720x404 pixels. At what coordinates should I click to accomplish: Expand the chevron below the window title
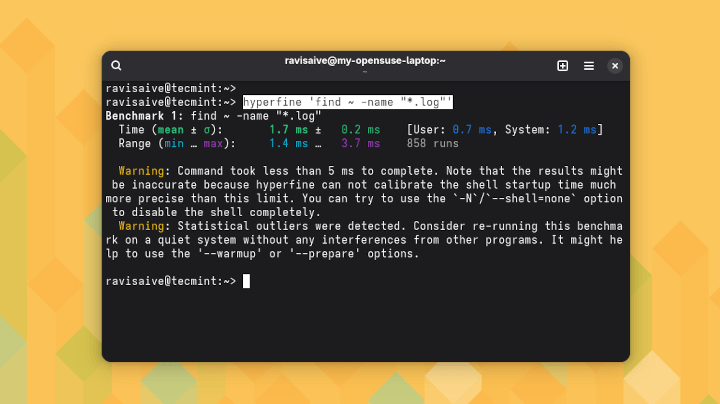pyautogui.click(x=365, y=73)
